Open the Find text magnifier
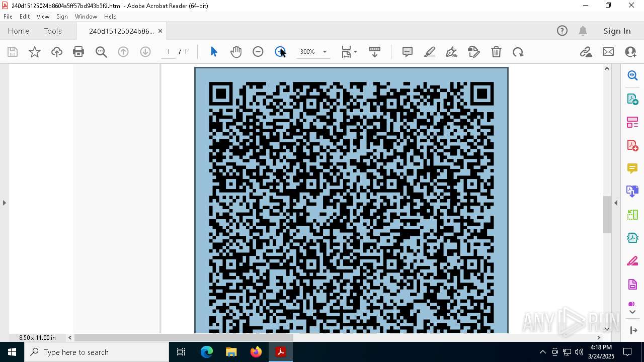This screenshot has height=362, width=644. 101,52
